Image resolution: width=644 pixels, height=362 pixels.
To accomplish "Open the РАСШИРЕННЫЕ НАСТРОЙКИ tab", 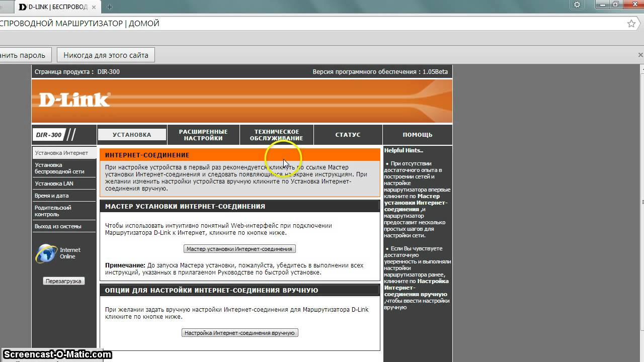I will 203,135.
